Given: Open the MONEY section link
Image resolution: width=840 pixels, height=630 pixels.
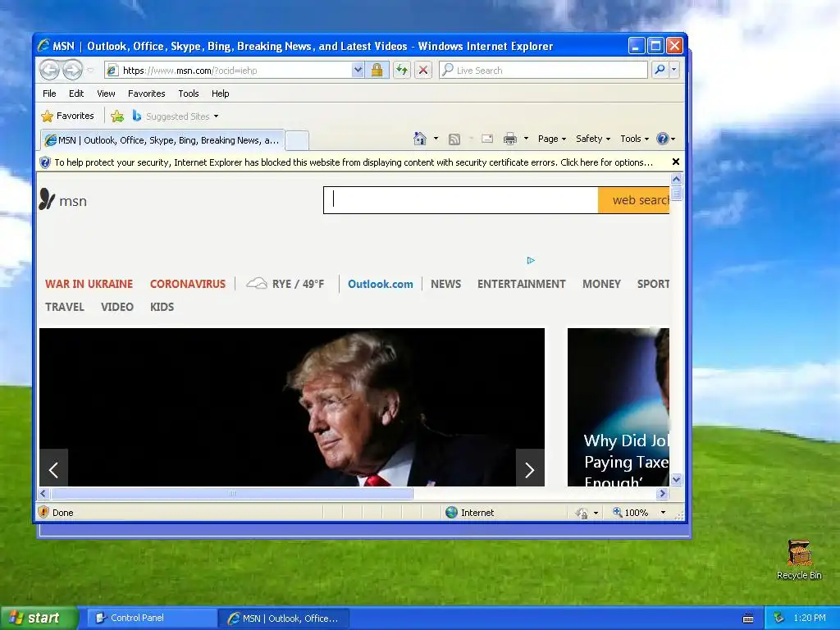Looking at the screenshot, I should (601, 284).
